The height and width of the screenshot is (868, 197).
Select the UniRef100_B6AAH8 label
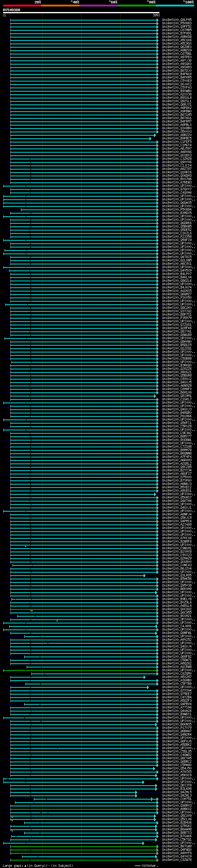[177, 829]
